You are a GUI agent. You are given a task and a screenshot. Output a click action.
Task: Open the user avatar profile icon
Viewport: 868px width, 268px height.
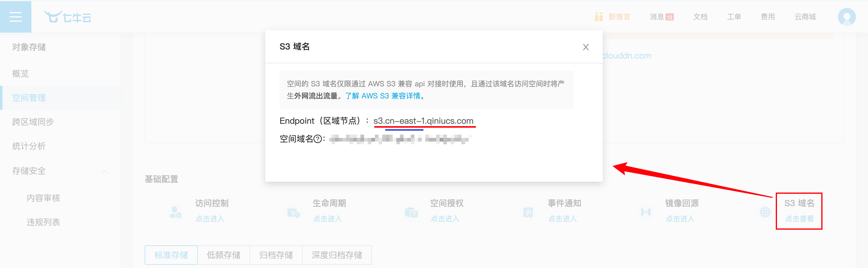point(846,17)
